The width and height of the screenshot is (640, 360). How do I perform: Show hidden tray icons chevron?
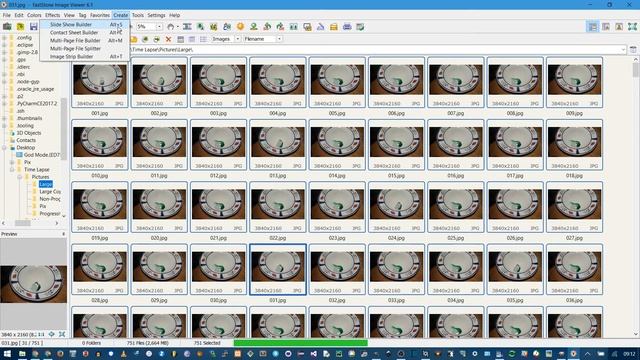coord(587,353)
